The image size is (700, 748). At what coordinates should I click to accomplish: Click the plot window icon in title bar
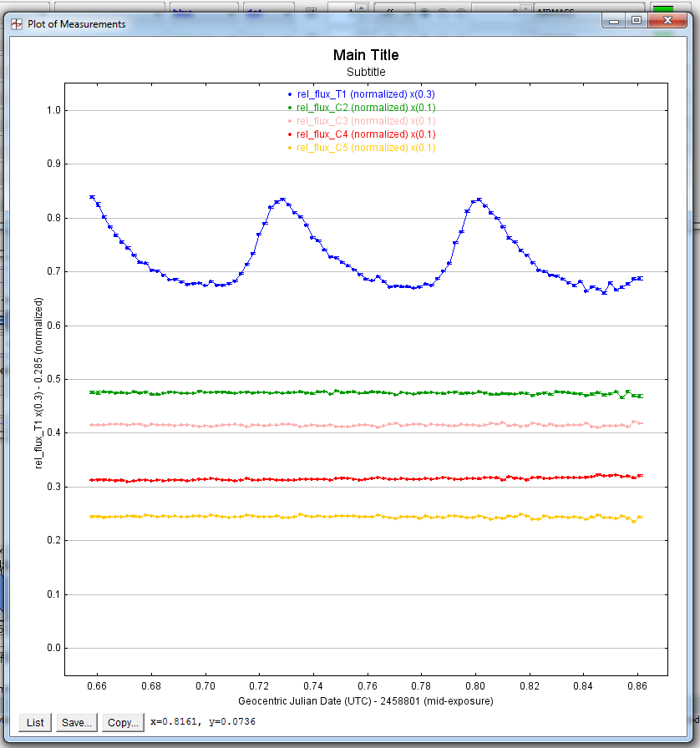click(x=16, y=24)
